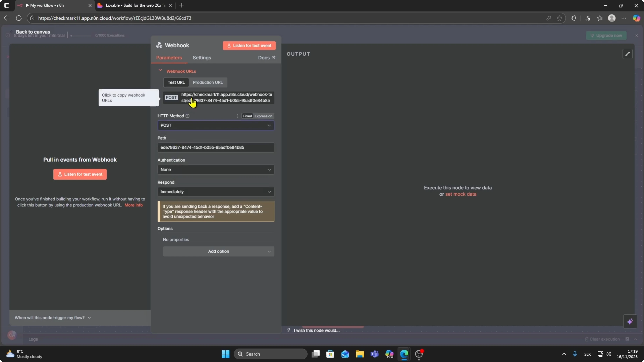Expand logs panel with chevron up
Viewport: 644px width, 362px height.
(635, 339)
